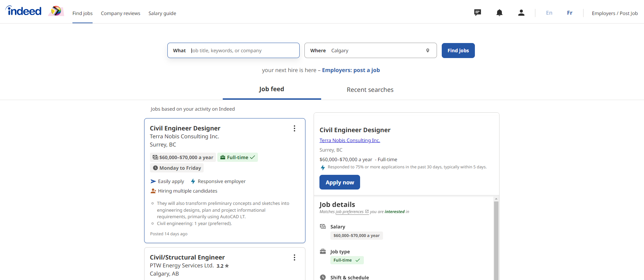Click the Hiring multiple candidates icon
Screen dimensions: 644x280
[153, 191]
